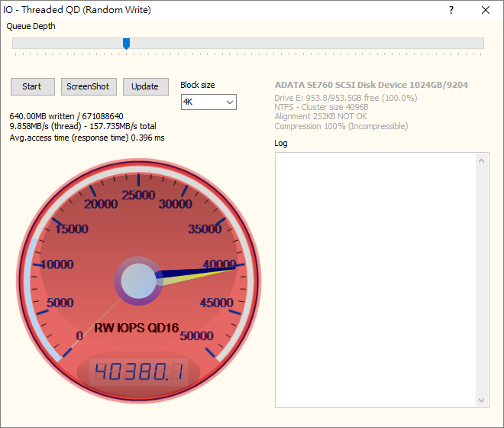
Task: Click the 45000 mark on the gauge
Action: pos(217,303)
